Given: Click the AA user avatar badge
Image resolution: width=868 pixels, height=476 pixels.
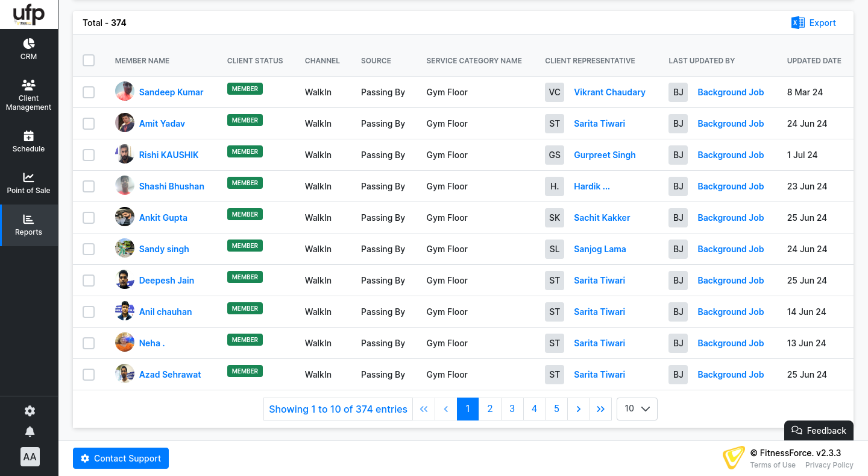Looking at the screenshot, I should coord(30,457).
